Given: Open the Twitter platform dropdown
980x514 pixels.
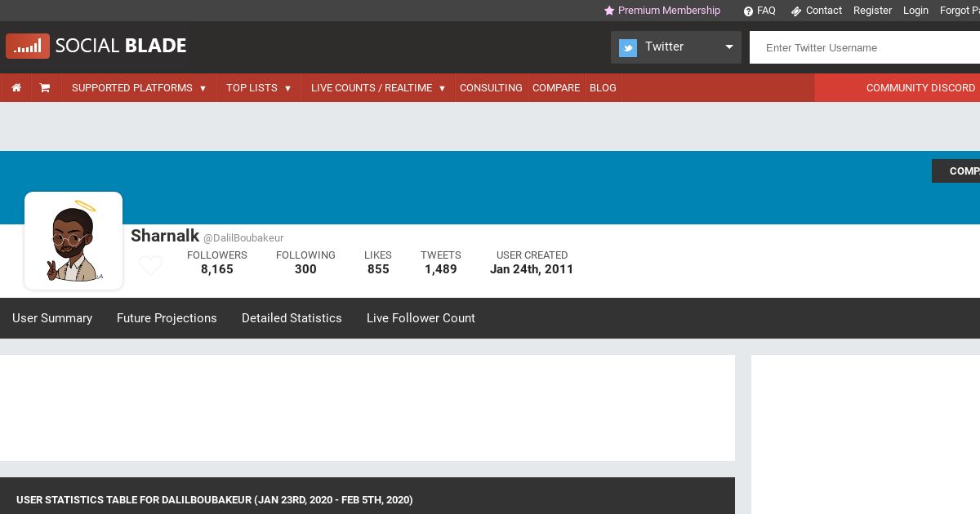Looking at the screenshot, I should [676, 47].
